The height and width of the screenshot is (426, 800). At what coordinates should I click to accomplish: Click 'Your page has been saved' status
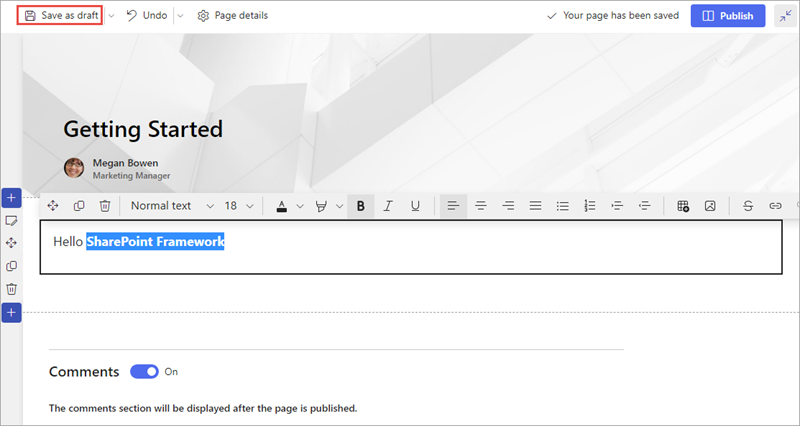[613, 16]
